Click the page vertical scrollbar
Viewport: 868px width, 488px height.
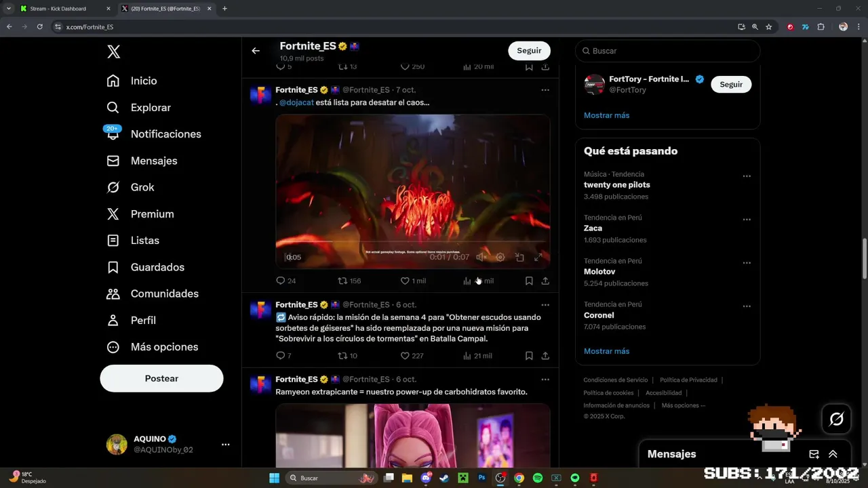[x=865, y=258]
